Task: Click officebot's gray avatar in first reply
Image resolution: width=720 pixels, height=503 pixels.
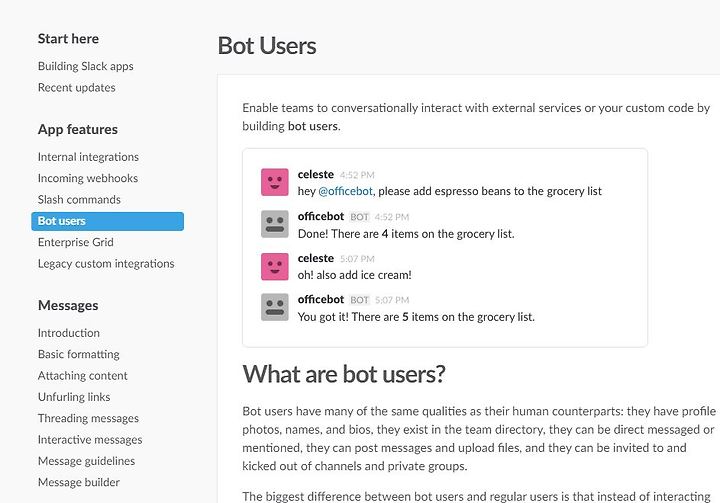Action: (275, 224)
